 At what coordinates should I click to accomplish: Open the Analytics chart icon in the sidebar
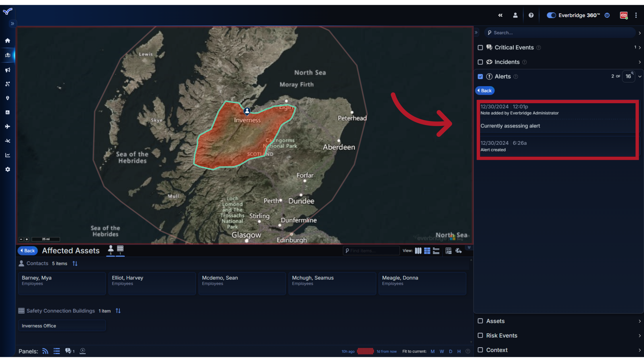click(x=7, y=155)
